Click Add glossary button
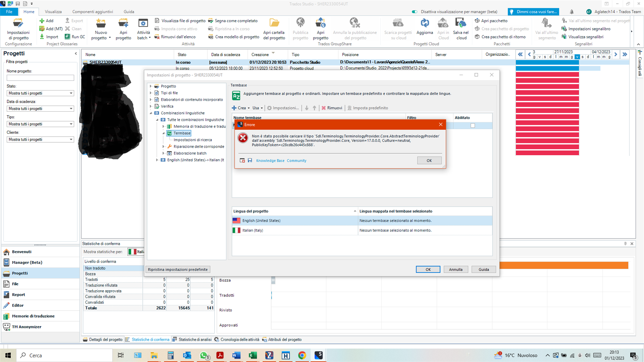This screenshot has height=362, width=644. coord(47,21)
